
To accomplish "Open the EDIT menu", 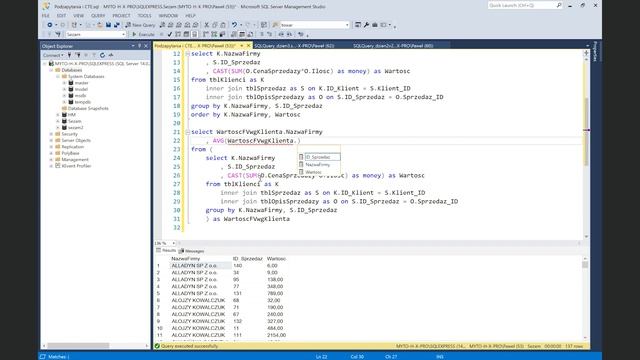I will 61,16.
